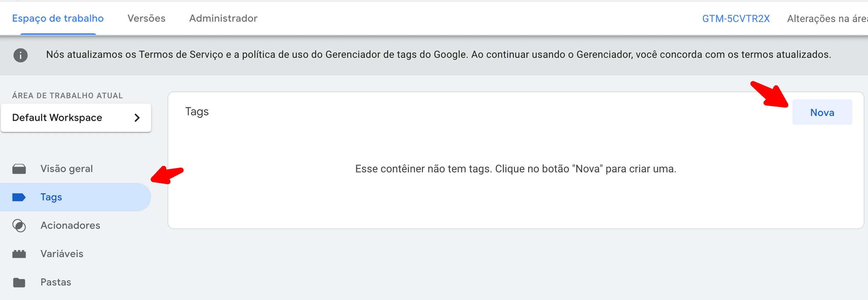Open the Administrador tab

pyautogui.click(x=223, y=18)
